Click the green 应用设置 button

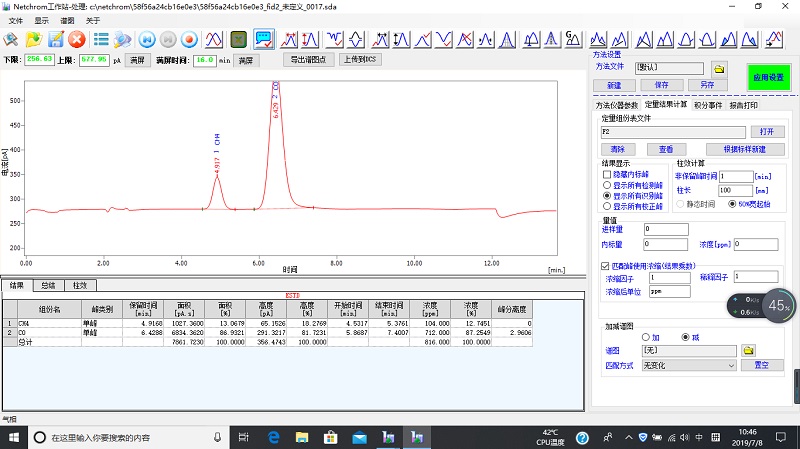point(768,78)
